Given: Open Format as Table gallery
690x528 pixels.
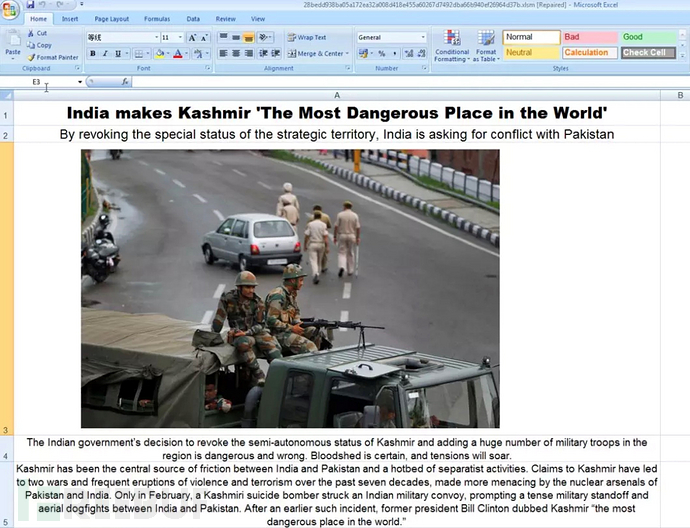Looking at the screenshot, I should (486, 46).
